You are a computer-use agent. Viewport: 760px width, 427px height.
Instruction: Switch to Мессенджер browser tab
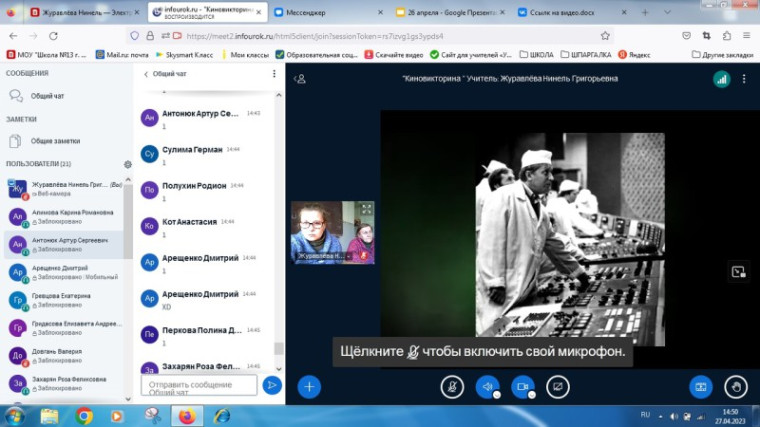[329, 13]
